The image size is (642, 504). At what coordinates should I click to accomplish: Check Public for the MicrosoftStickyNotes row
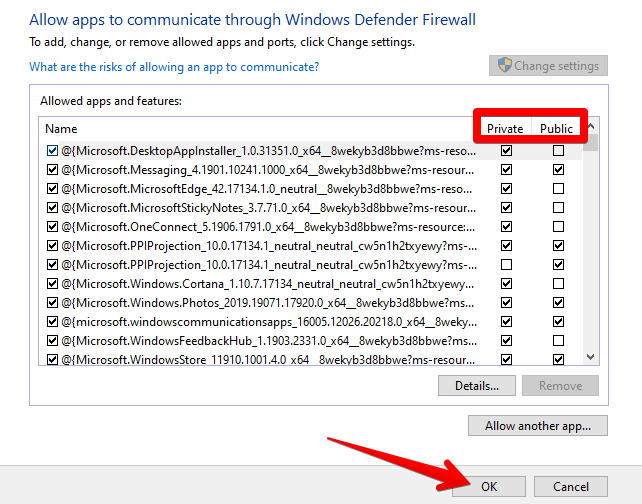558,208
